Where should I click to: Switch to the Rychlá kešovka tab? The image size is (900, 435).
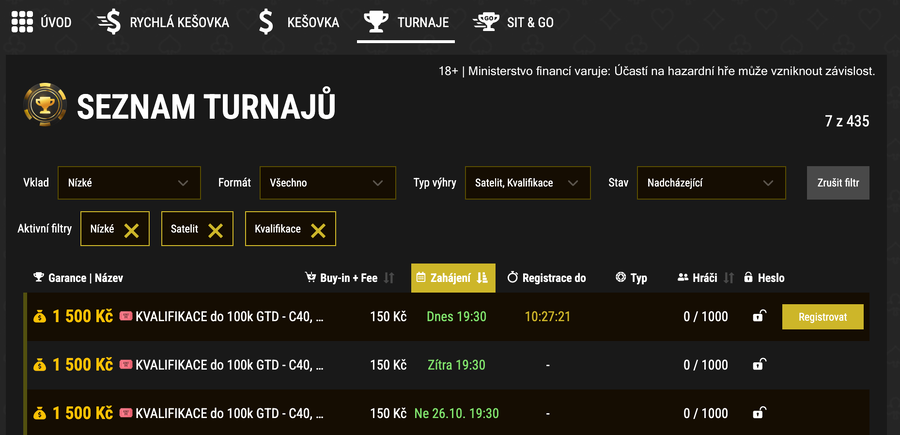click(x=163, y=21)
